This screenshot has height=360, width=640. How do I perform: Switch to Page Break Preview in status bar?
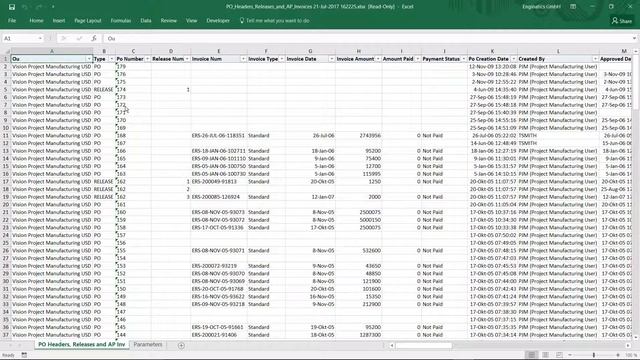click(x=559, y=355)
